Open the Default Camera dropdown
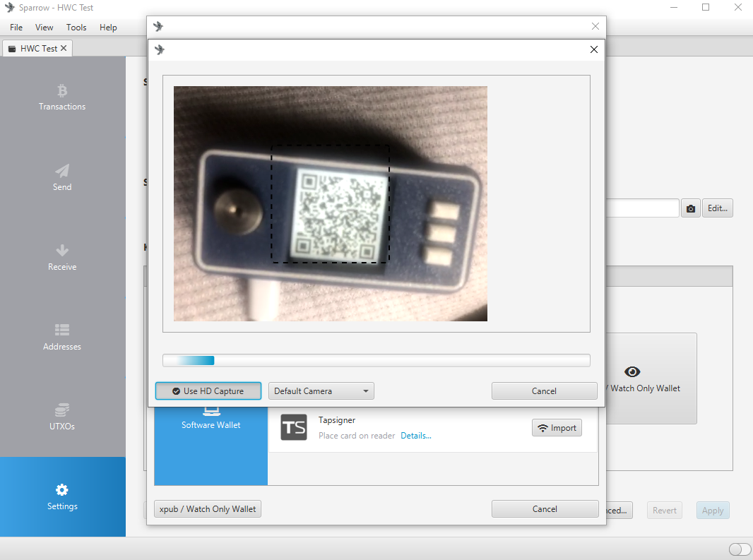The image size is (753, 560). 321,391
